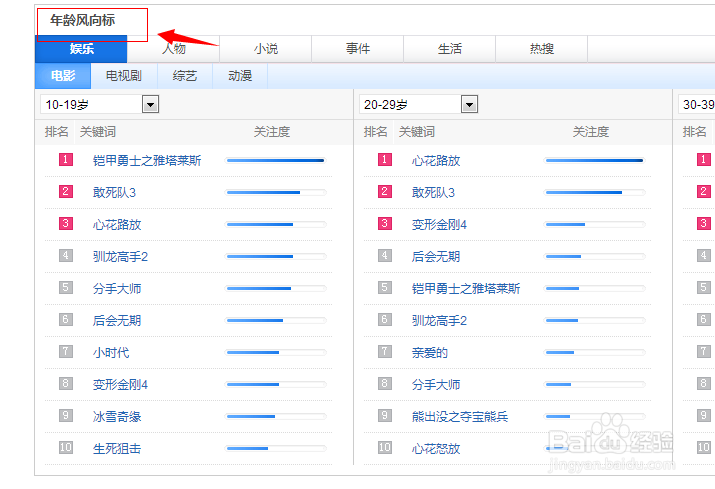Click attention bar for 亲爱的
The width and height of the screenshot is (715, 489).
[x=595, y=353]
